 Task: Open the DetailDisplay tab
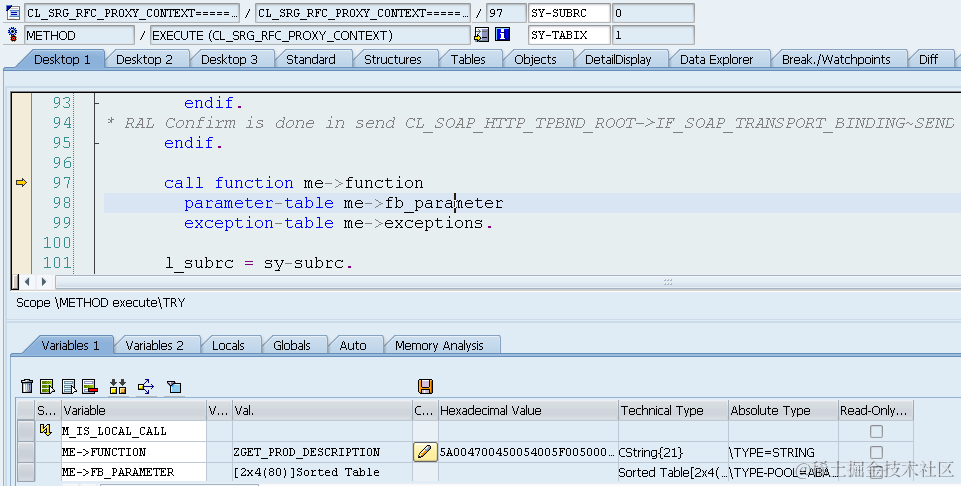pyautogui.click(x=618, y=59)
